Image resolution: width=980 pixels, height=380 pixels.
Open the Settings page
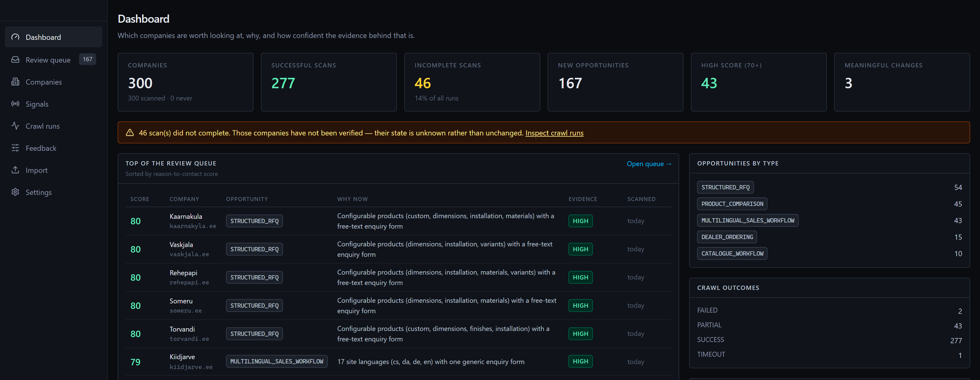(54, 192)
